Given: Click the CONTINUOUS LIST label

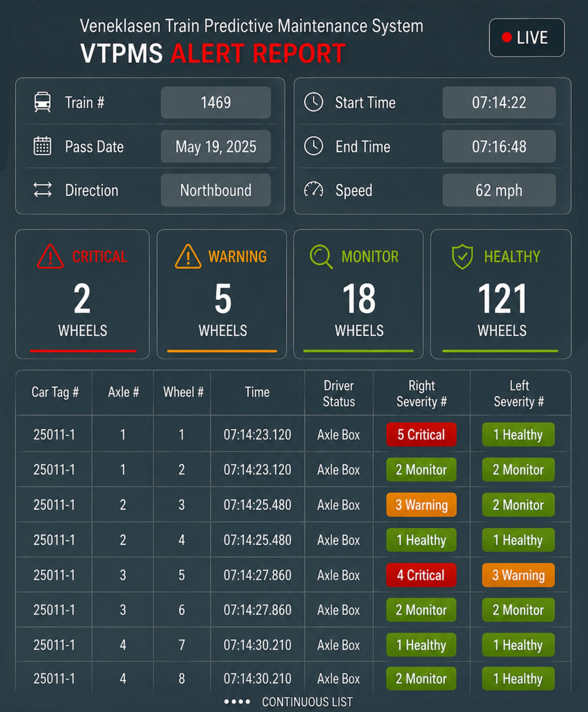Looking at the screenshot, I should pyautogui.click(x=307, y=702).
